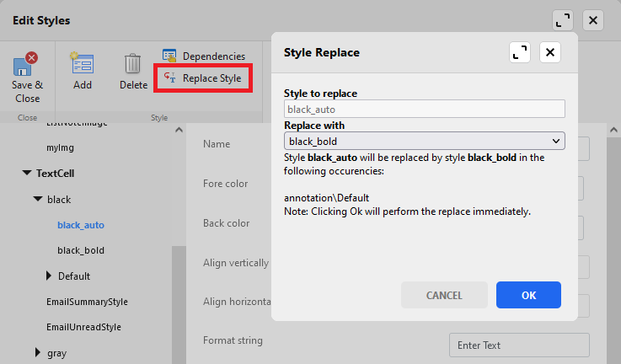Collapse the TextCell tree node
Viewport: 621px width, 364px height.
tap(26, 174)
